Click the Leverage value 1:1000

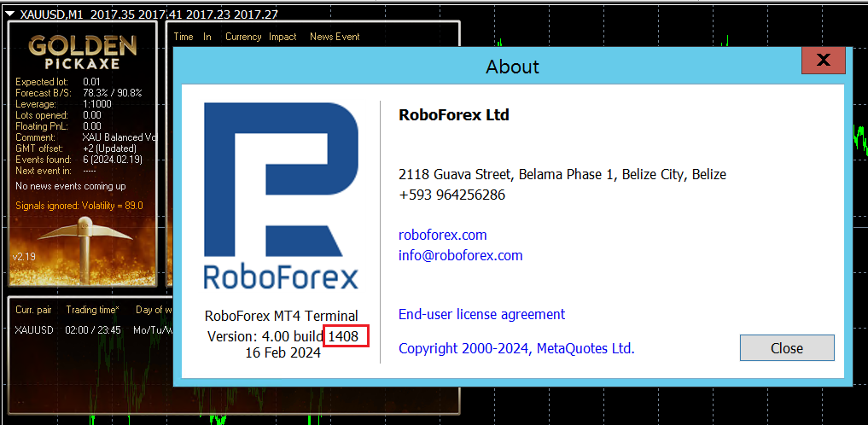(97, 104)
